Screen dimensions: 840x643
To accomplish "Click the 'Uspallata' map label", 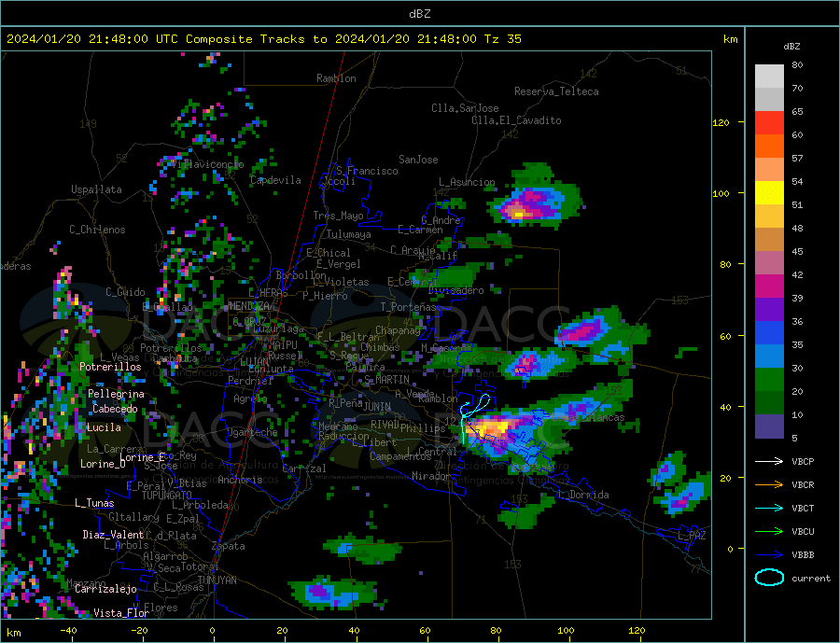I will 96,189.
